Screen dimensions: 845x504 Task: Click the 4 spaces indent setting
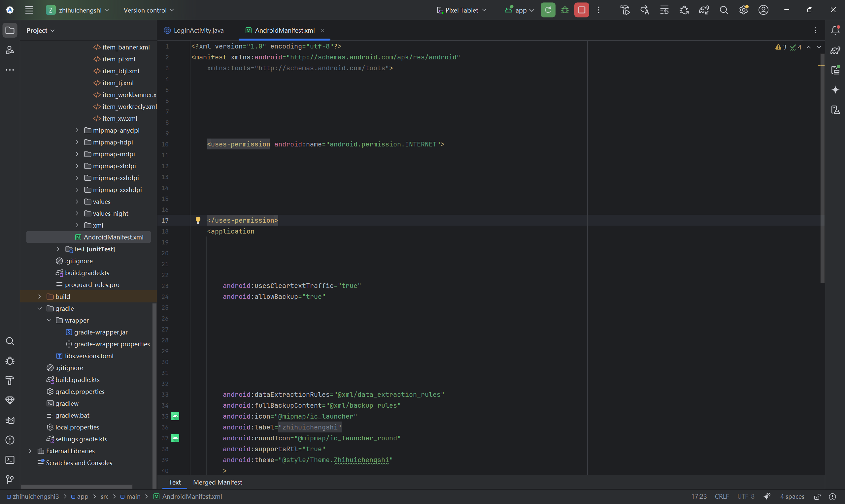click(792, 496)
